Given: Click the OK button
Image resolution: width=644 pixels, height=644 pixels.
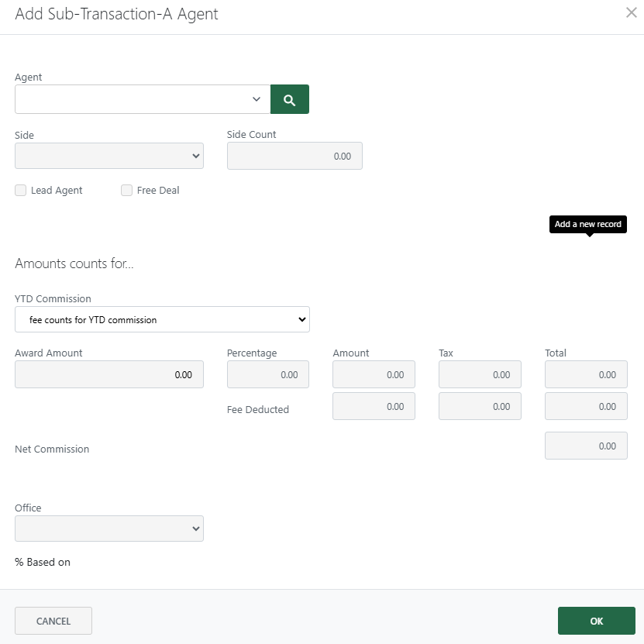Looking at the screenshot, I should pos(596,621).
